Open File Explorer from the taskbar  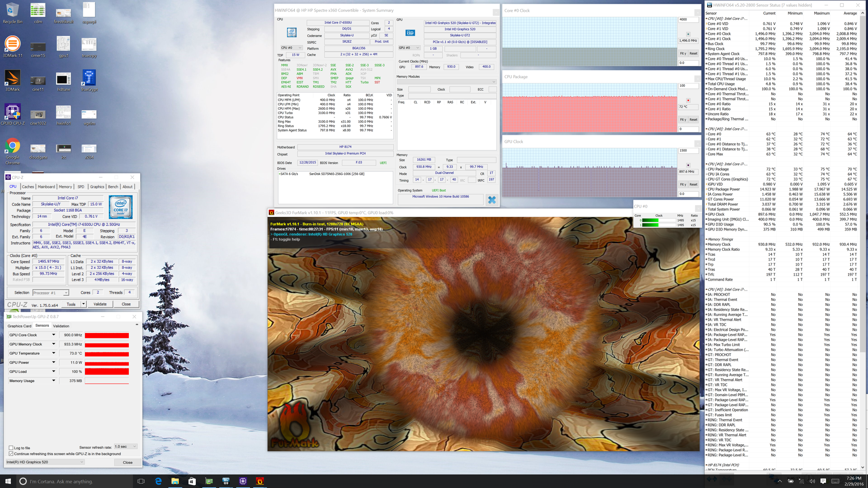tap(175, 481)
